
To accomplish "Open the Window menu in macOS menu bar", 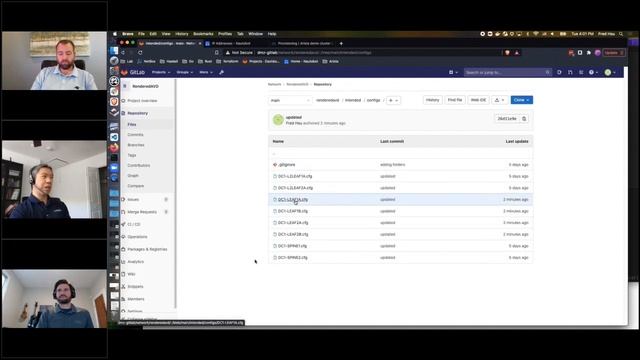I will [x=256, y=34].
